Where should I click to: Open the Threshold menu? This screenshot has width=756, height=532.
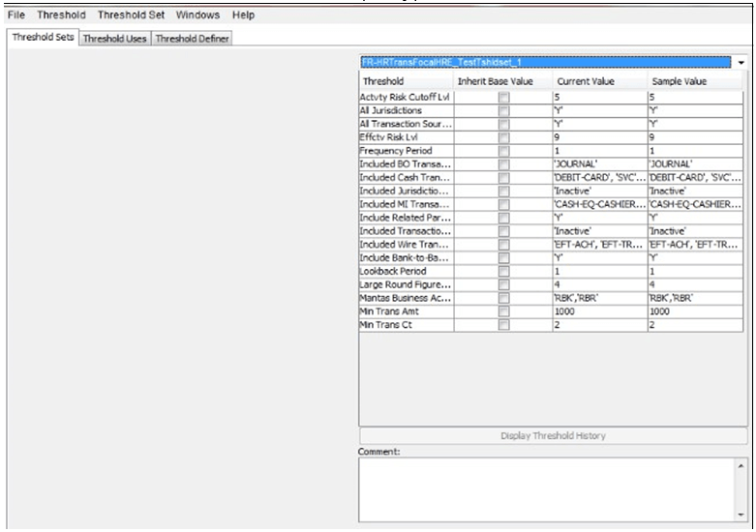coord(61,15)
